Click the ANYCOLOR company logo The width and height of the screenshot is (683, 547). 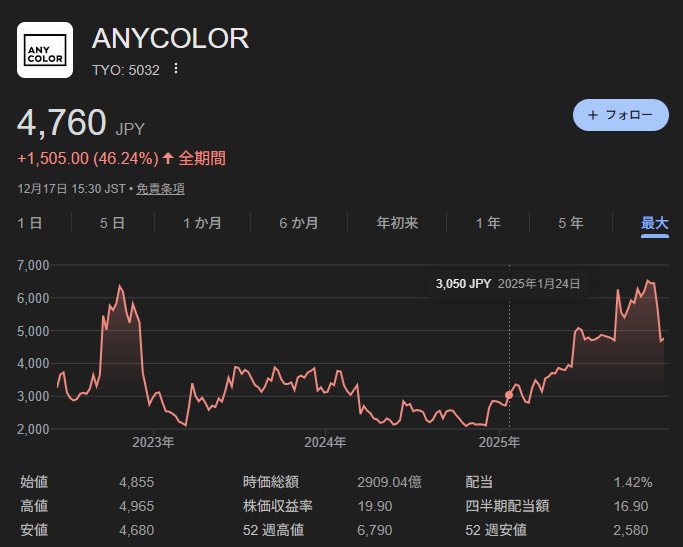point(45,50)
